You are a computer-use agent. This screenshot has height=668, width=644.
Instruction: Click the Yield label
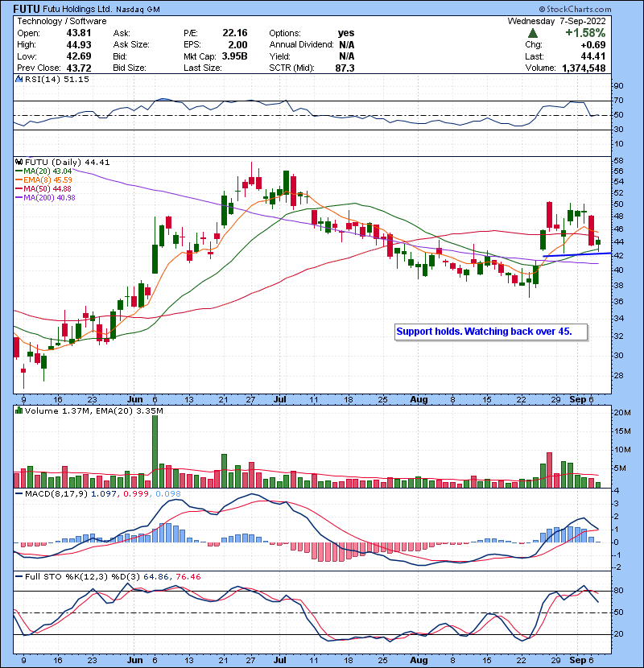point(279,56)
